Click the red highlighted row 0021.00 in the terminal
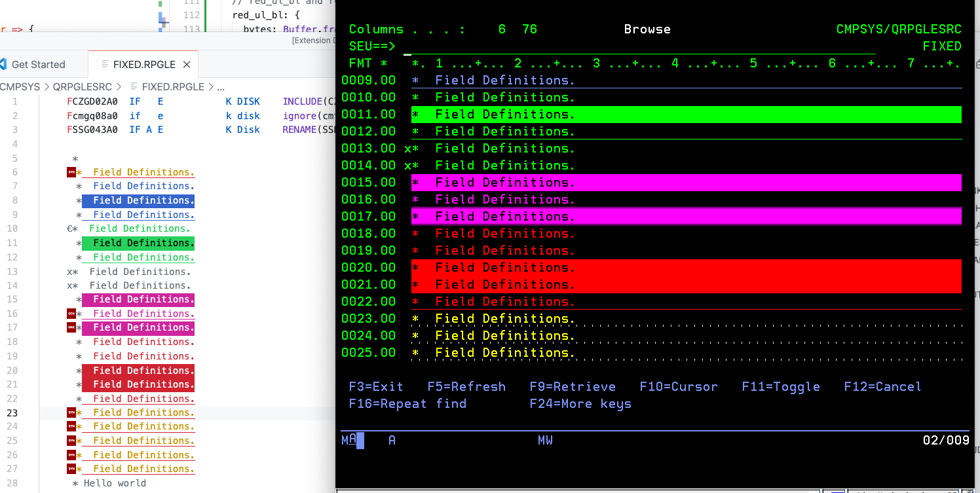Screen dimensions: 980x493 (687, 285)
